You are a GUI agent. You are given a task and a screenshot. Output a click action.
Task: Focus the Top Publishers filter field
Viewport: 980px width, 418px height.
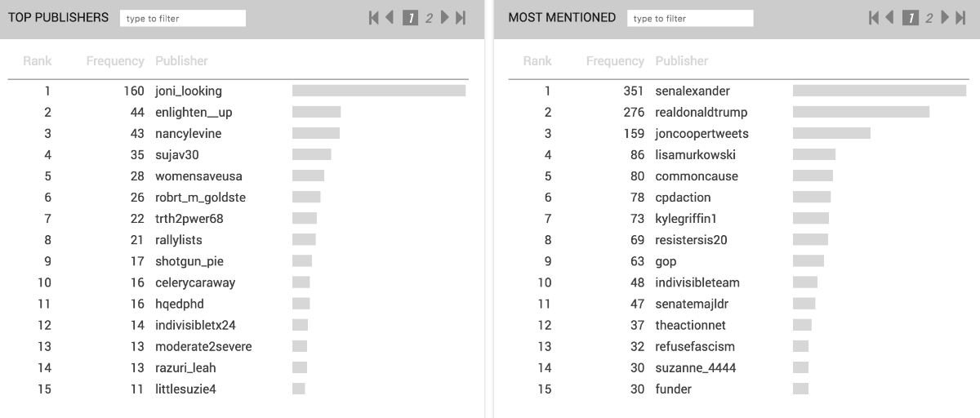[182, 18]
